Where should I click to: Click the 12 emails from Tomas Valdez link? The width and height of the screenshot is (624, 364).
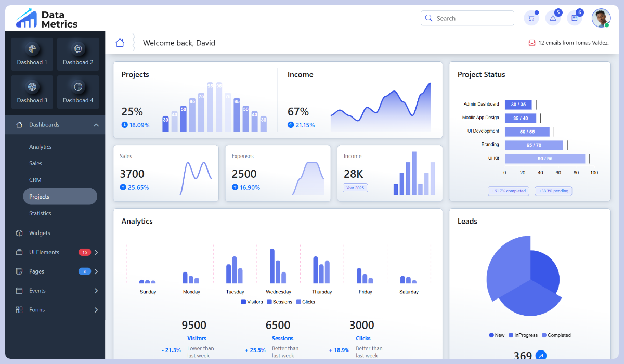point(569,42)
